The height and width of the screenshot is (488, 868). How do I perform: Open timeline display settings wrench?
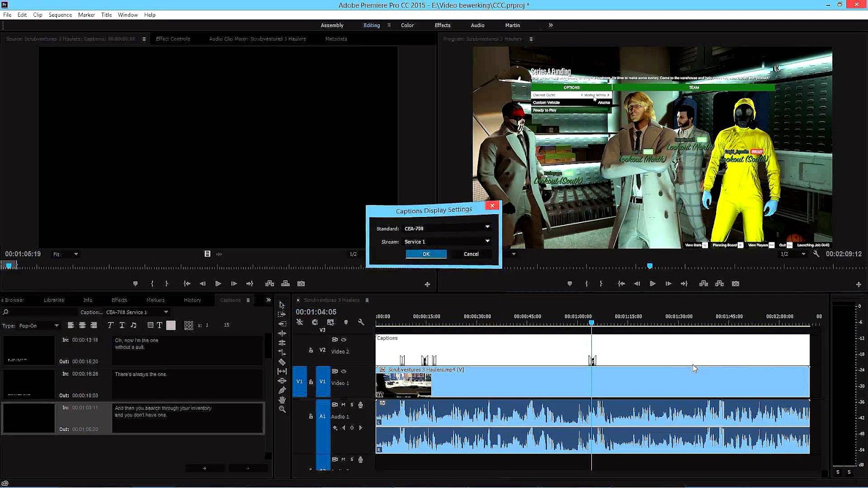(361, 322)
